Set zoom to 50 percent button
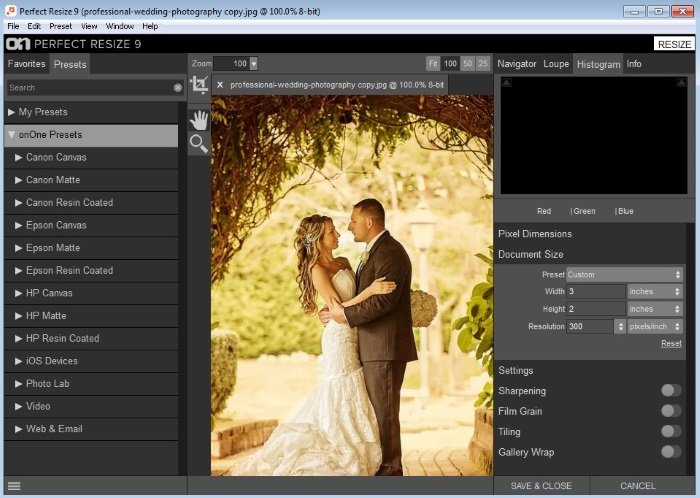 pos(467,63)
